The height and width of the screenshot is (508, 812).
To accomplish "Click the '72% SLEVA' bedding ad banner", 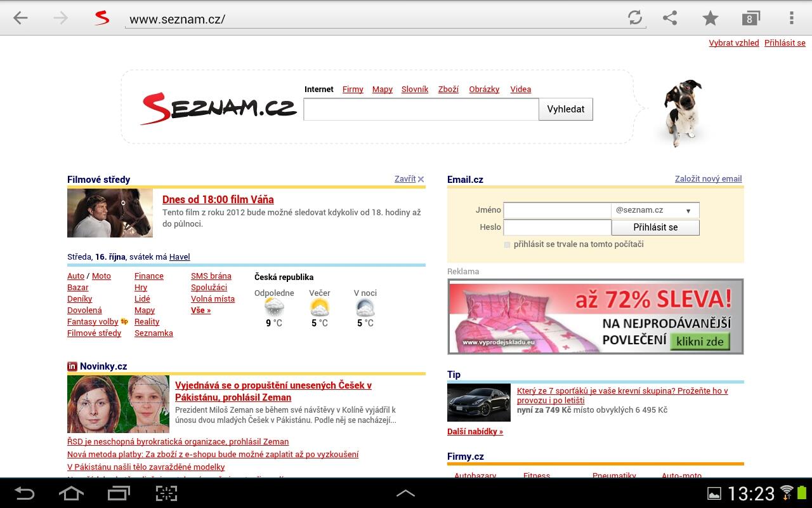I will coord(596,316).
